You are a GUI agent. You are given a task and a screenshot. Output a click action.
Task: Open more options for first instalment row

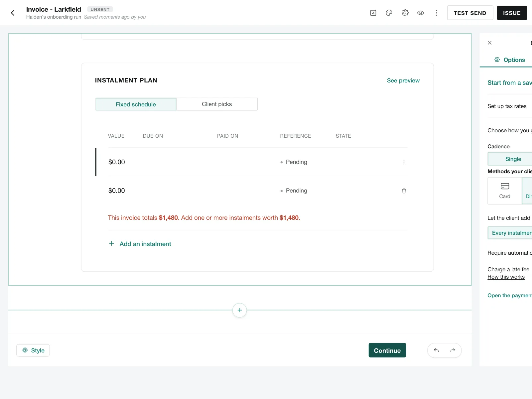404,162
